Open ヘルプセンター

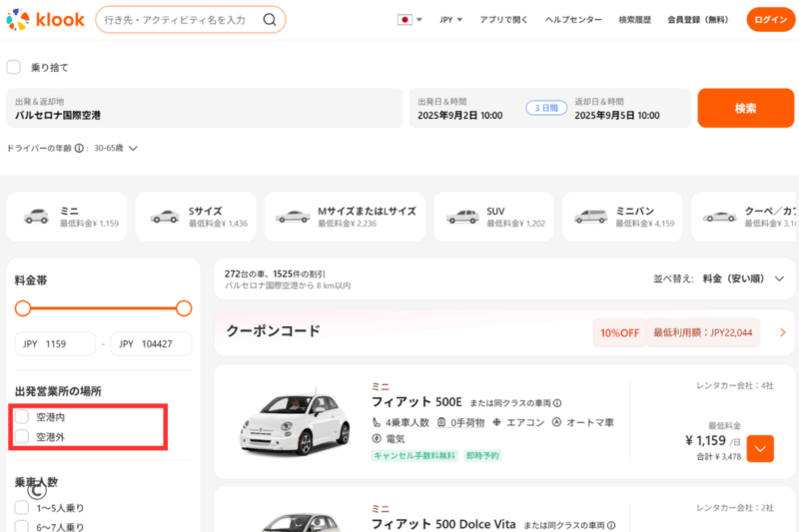(573, 20)
